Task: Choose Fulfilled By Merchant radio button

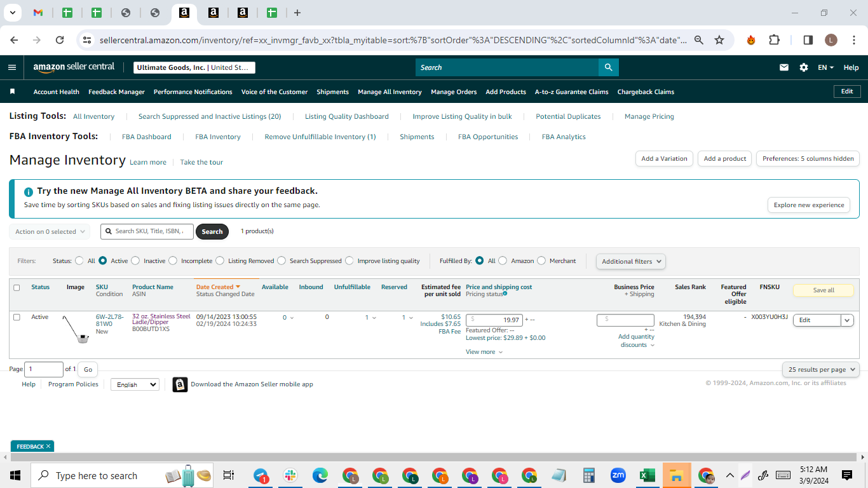Action: point(541,261)
